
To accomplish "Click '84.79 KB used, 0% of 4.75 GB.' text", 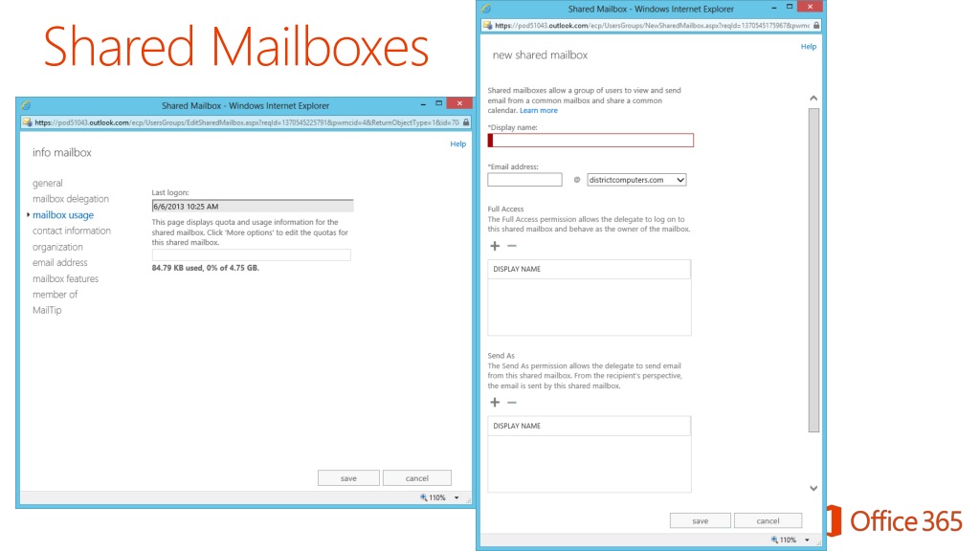I will point(205,268).
